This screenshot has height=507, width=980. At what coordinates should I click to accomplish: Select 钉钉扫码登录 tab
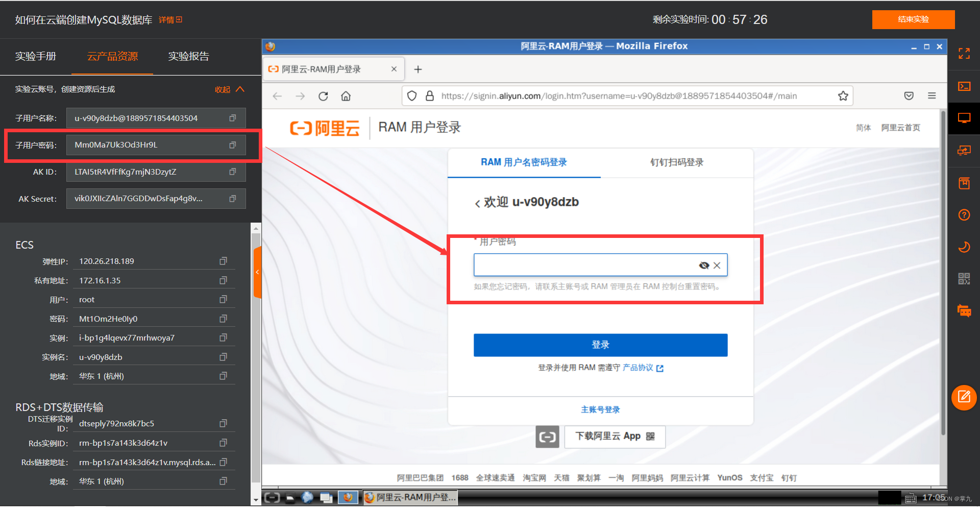point(677,162)
